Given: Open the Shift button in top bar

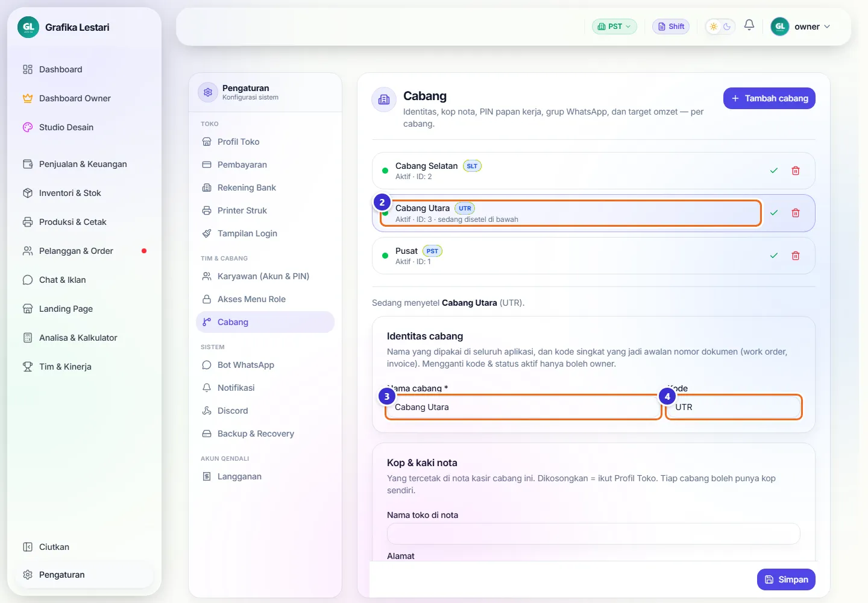Looking at the screenshot, I should (671, 27).
